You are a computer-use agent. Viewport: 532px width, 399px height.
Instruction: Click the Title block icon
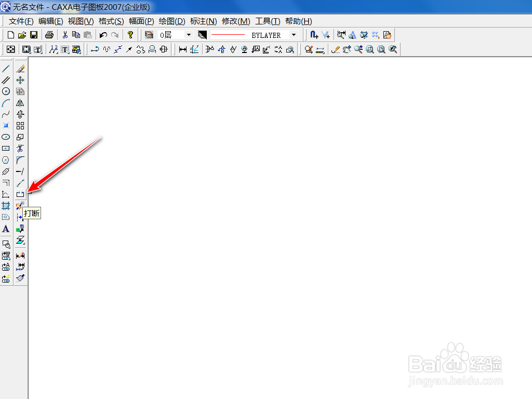(x=38, y=49)
